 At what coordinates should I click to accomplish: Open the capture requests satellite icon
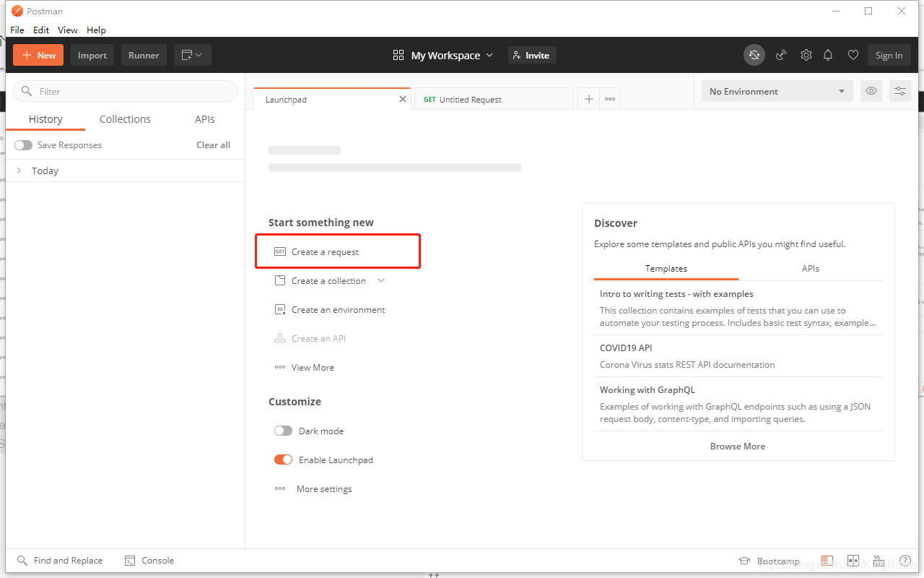click(781, 55)
